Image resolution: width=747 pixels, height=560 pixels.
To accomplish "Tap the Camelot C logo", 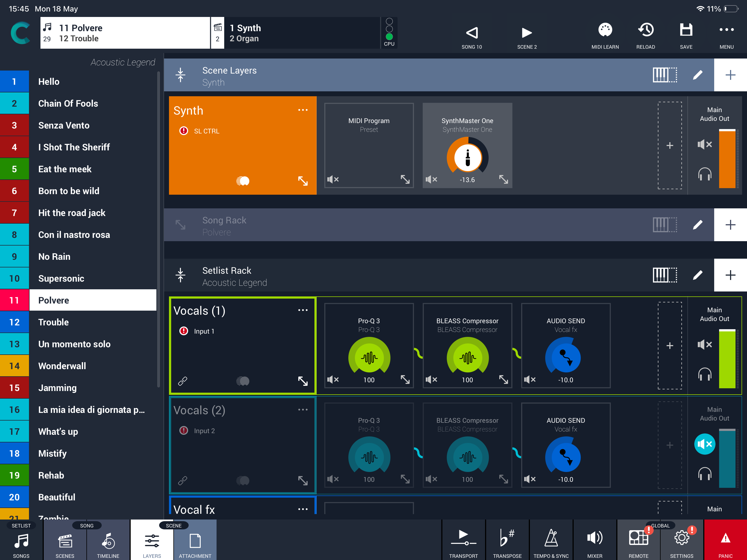I will (x=20, y=33).
